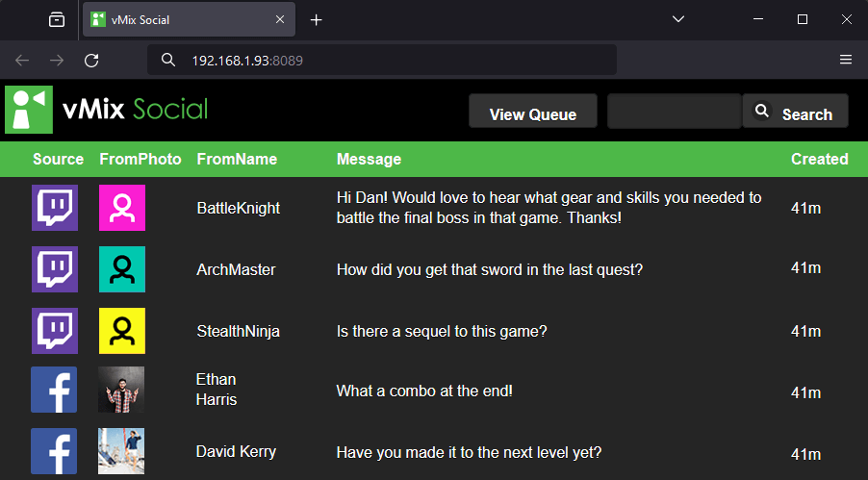This screenshot has width=868, height=480.
Task: Click ArchMaster's Twitch source icon
Action: [x=55, y=269]
